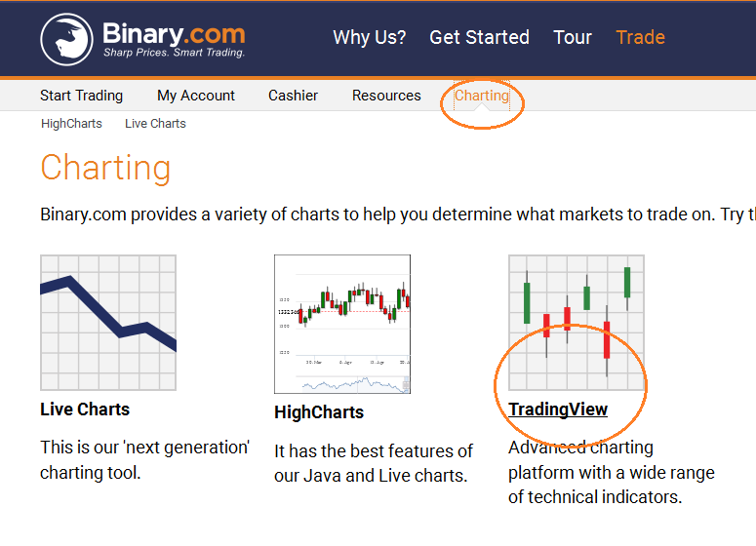Follow the underlined TradingView link
This screenshot has height=546, width=756.
(558, 409)
